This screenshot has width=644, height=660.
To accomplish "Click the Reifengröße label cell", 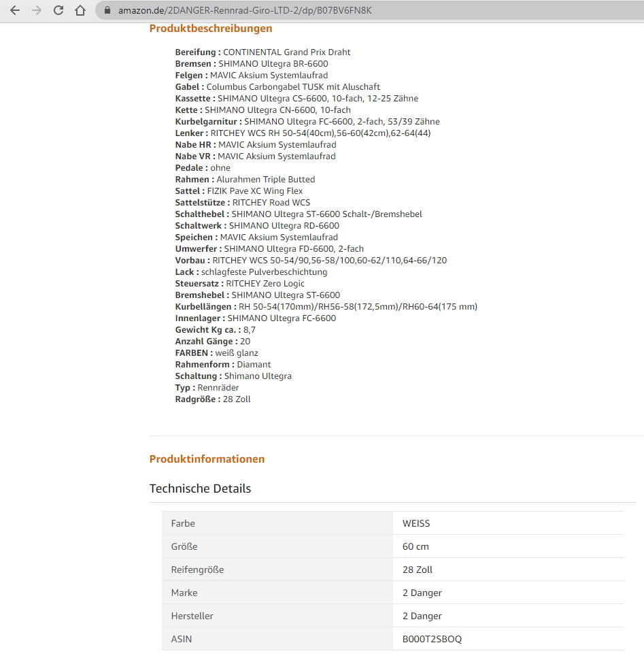I will pyautogui.click(x=277, y=570).
